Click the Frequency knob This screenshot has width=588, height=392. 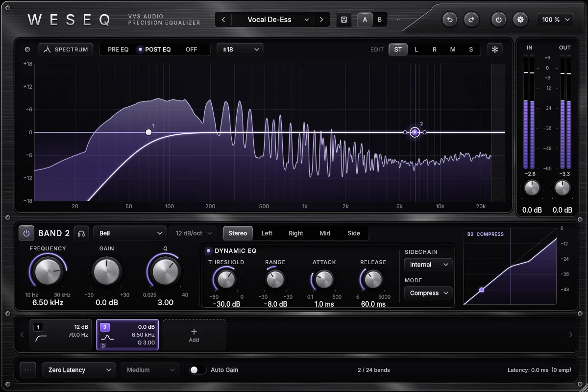[x=48, y=271]
